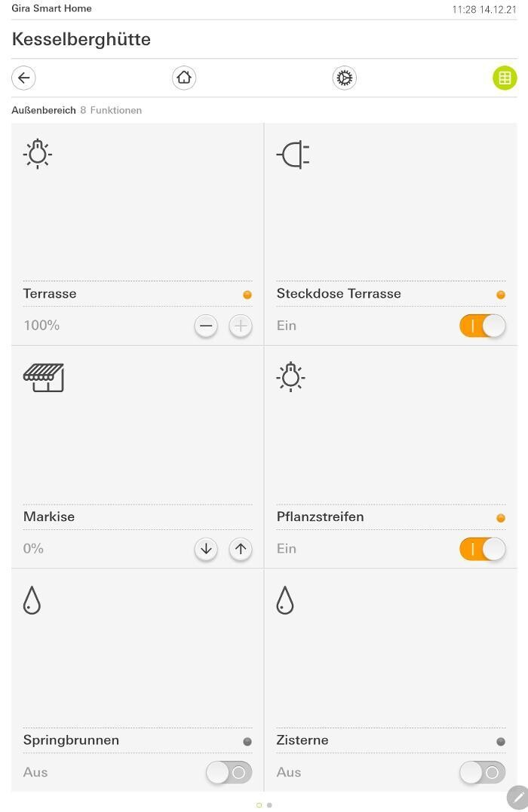Enable the Zisterne switch
The width and height of the screenshot is (528, 812).
click(482, 772)
